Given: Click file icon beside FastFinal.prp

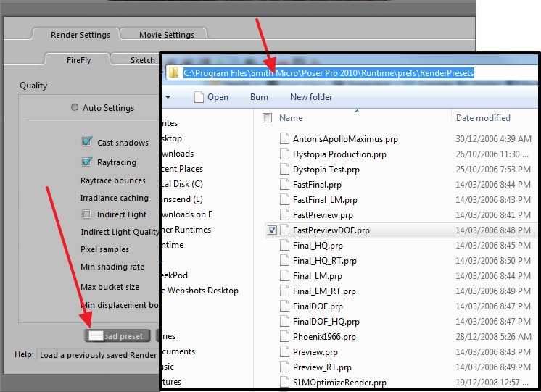Looking at the screenshot, I should [x=284, y=184].
